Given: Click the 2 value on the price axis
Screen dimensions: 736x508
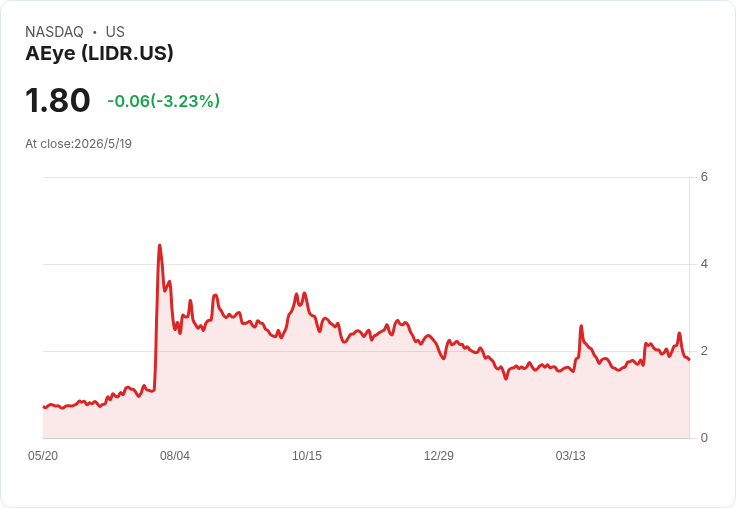Looking at the screenshot, I should point(704,351).
